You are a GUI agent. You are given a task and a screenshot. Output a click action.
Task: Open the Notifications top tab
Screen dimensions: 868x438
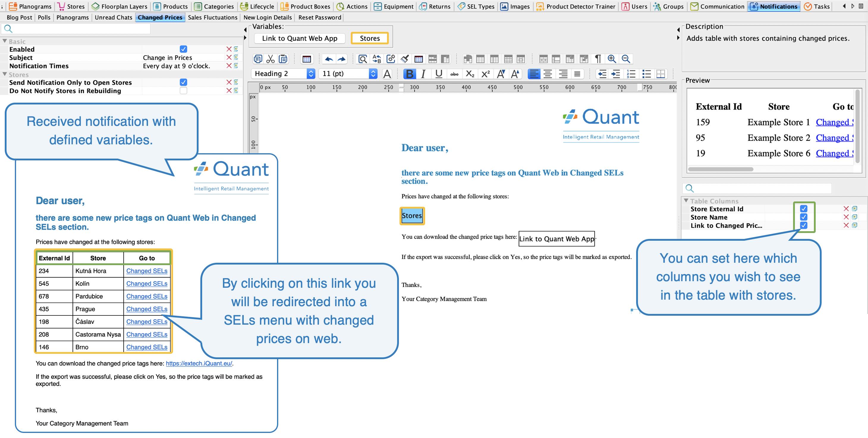coord(774,7)
